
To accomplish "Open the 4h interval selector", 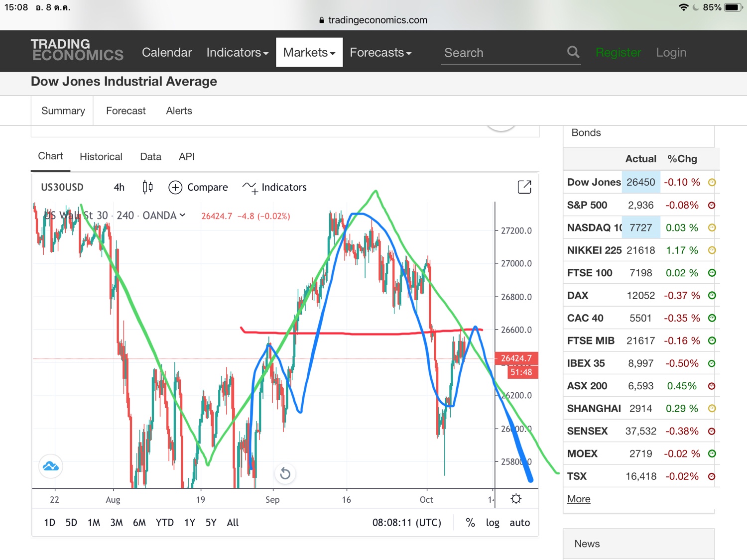I will (119, 187).
